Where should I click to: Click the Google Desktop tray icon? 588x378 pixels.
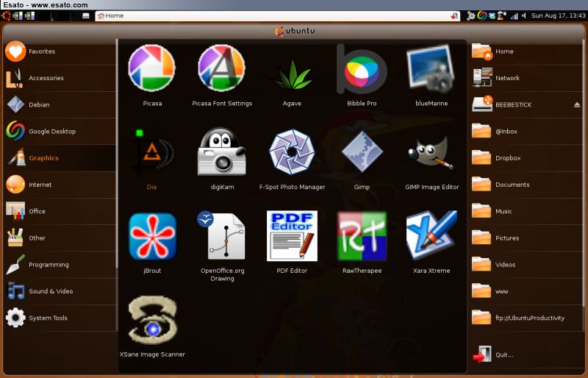coord(482,15)
